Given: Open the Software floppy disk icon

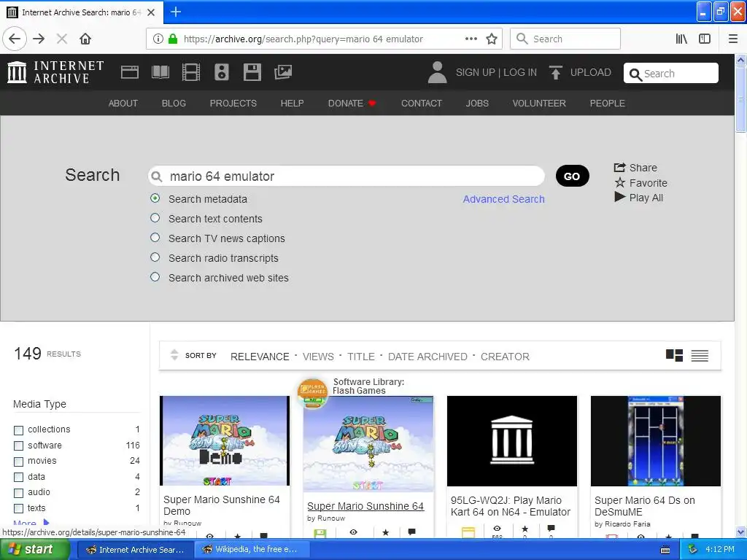Looking at the screenshot, I should click(252, 72).
